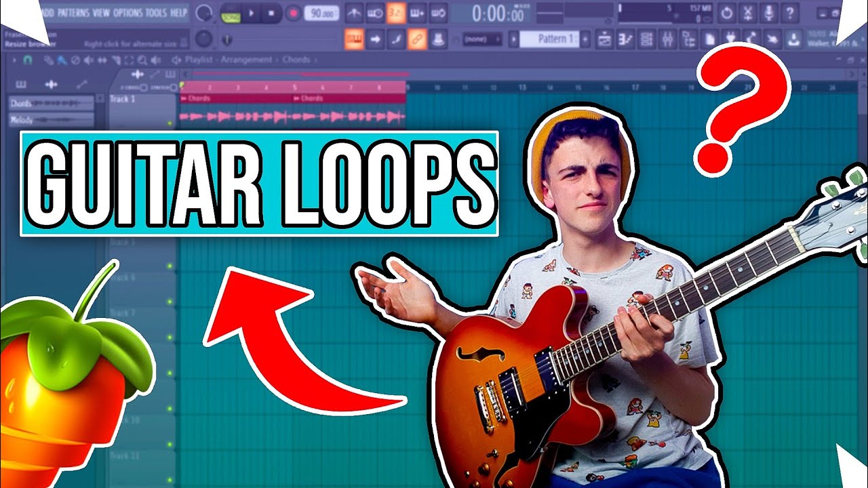Viewport: 868px width, 488px height.
Task: Click the microphone one-click recording icon
Action: pyautogui.click(x=768, y=12)
